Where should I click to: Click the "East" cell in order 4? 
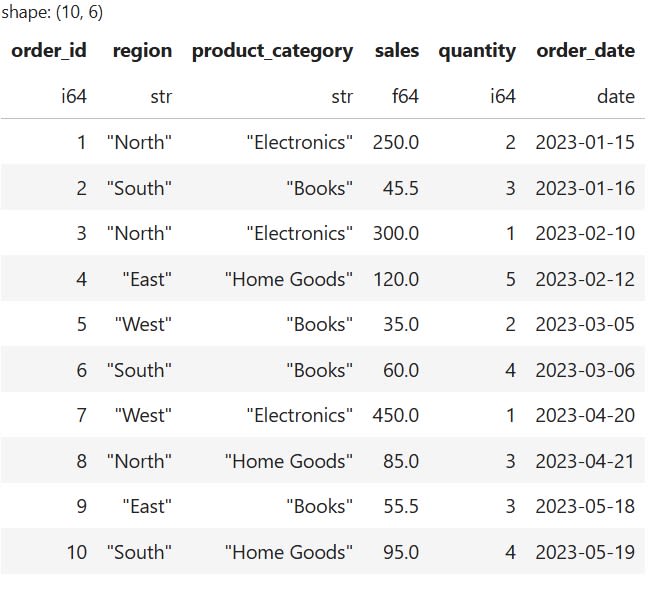[147, 279]
